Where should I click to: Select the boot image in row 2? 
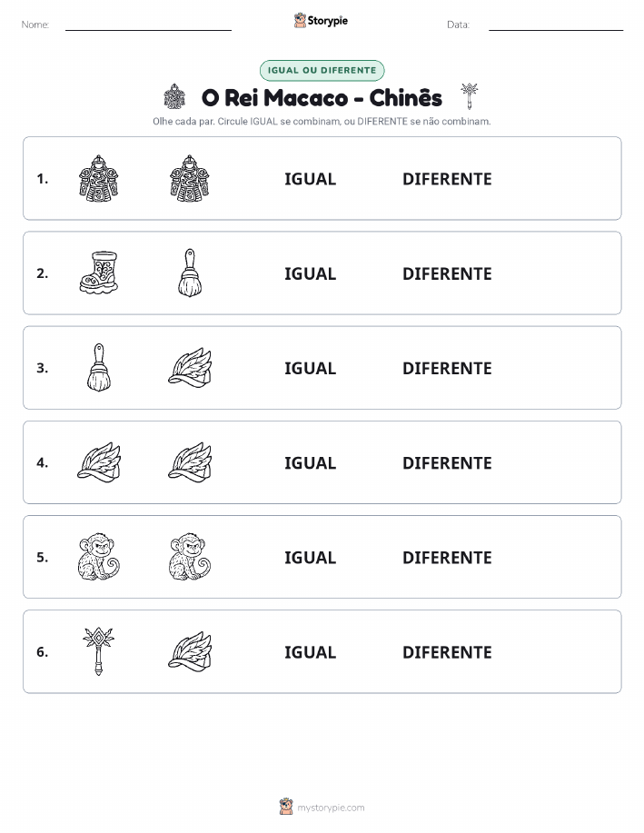click(x=98, y=273)
